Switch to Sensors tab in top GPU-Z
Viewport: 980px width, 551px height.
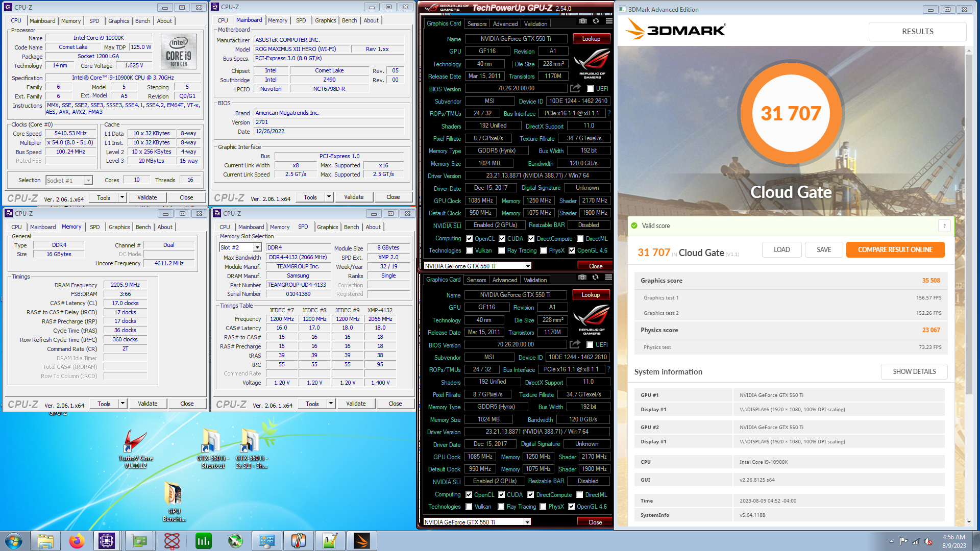coord(477,24)
